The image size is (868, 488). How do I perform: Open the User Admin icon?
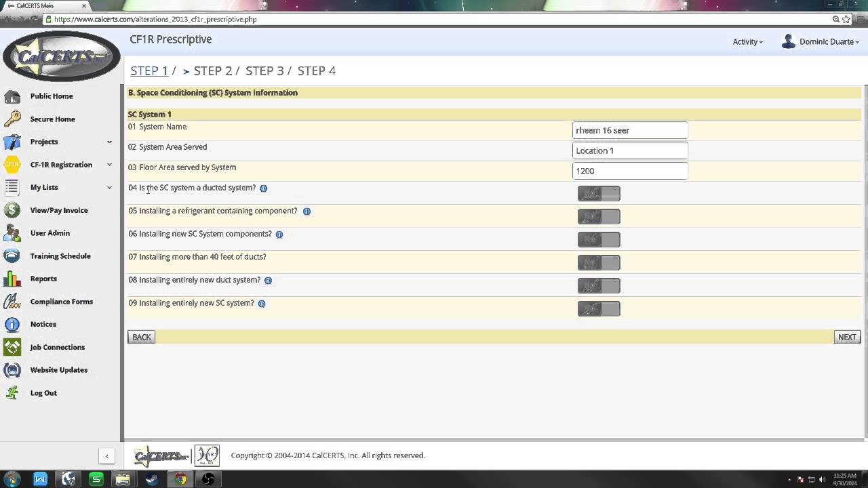pos(12,233)
